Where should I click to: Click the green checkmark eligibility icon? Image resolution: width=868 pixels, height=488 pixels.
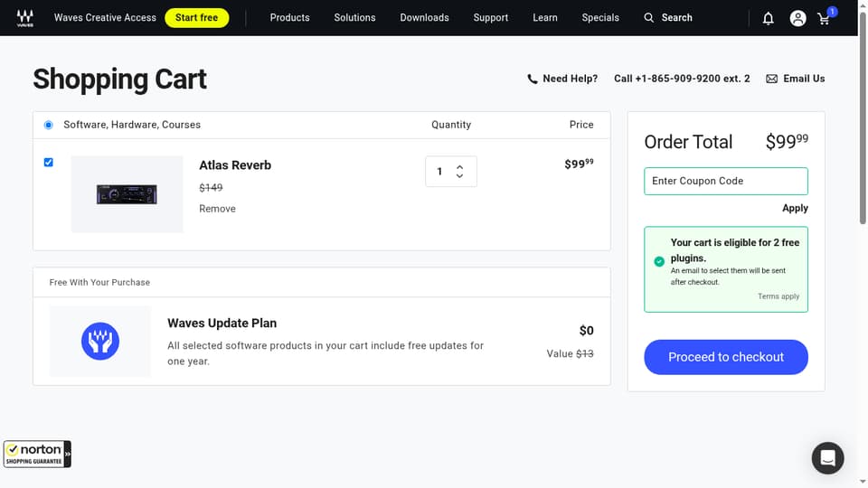[659, 261]
